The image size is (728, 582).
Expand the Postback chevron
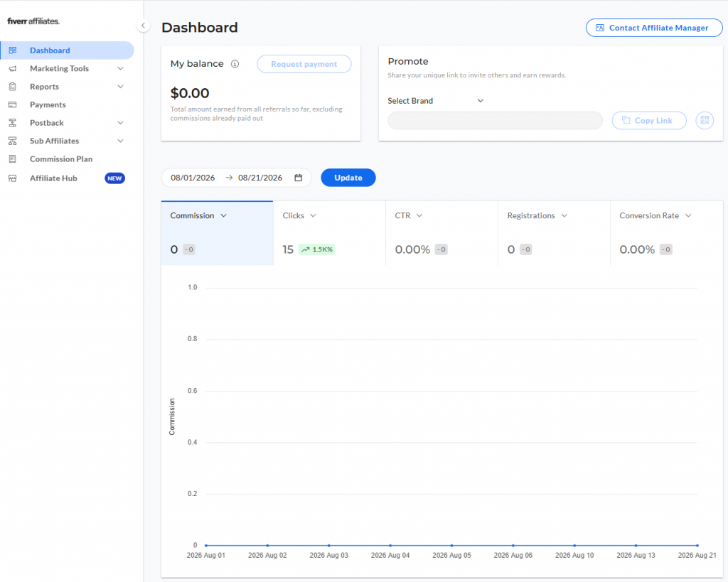point(120,122)
